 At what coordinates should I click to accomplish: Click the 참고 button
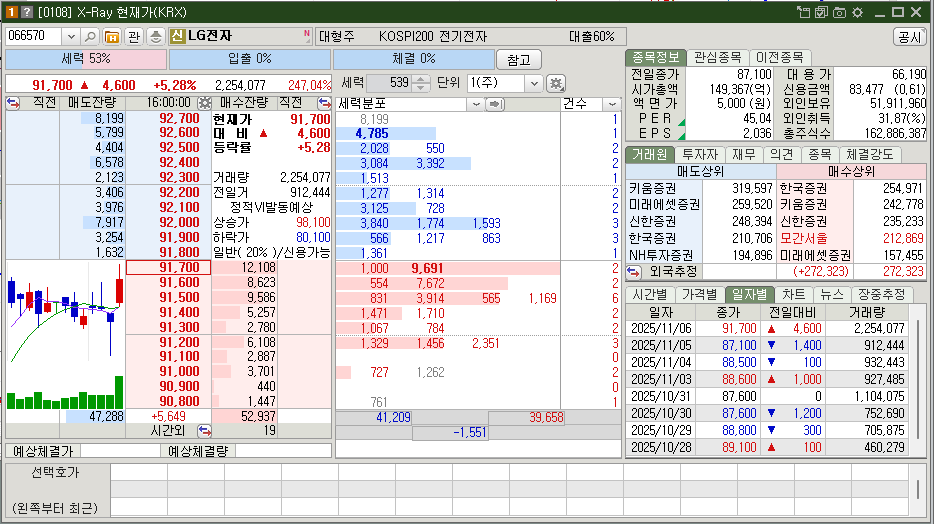518,60
